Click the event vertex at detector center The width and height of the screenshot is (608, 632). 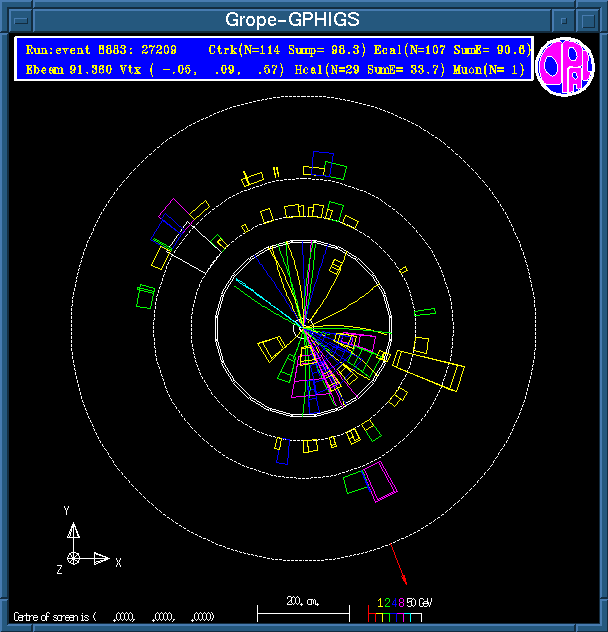302,327
